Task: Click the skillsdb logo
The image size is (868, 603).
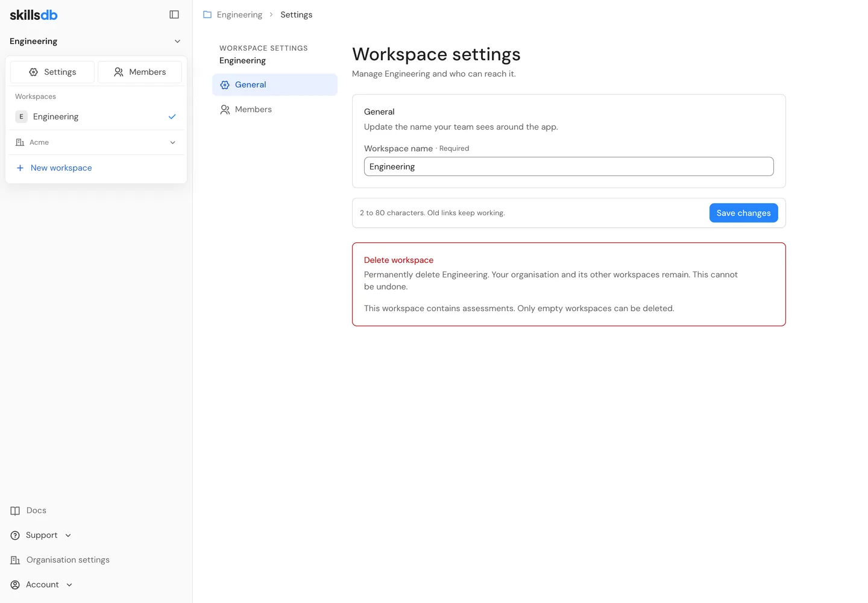Action: pos(34,15)
